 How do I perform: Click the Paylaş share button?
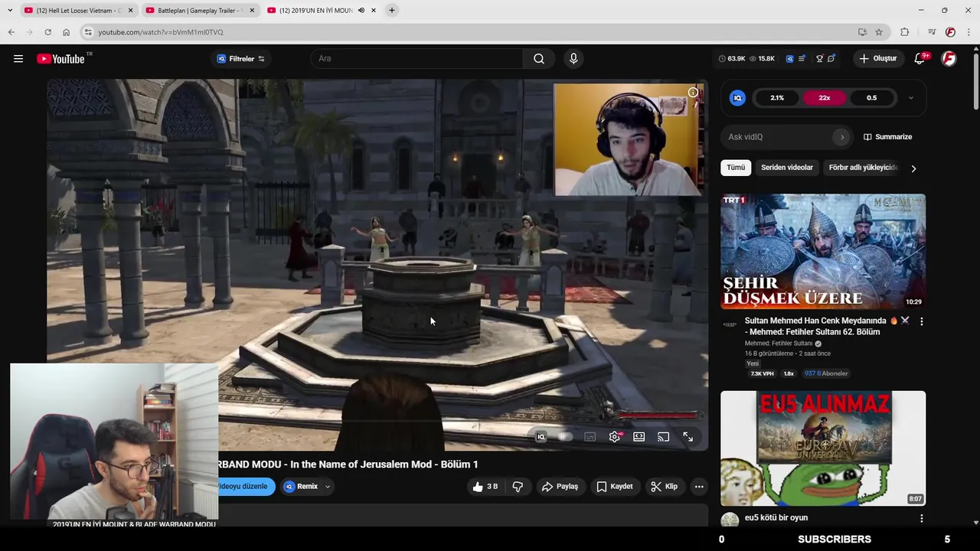[x=560, y=487]
